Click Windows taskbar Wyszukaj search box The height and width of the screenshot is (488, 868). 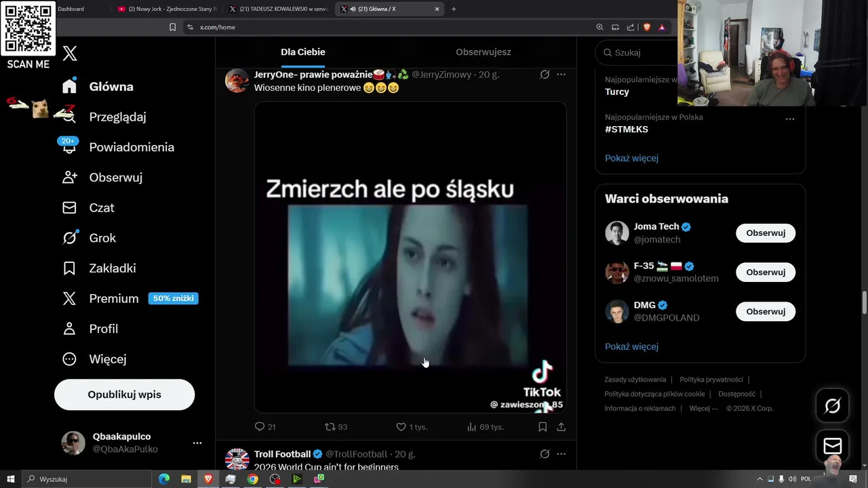point(86,479)
